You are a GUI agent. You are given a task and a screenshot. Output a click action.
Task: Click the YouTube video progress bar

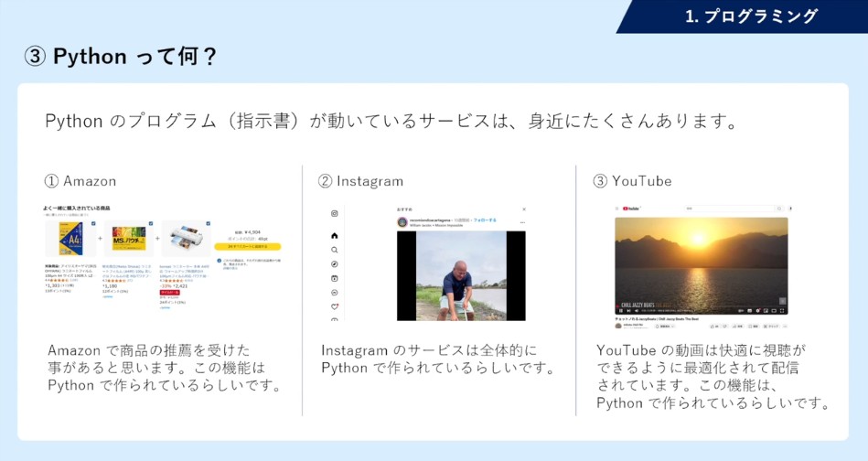tap(702, 306)
